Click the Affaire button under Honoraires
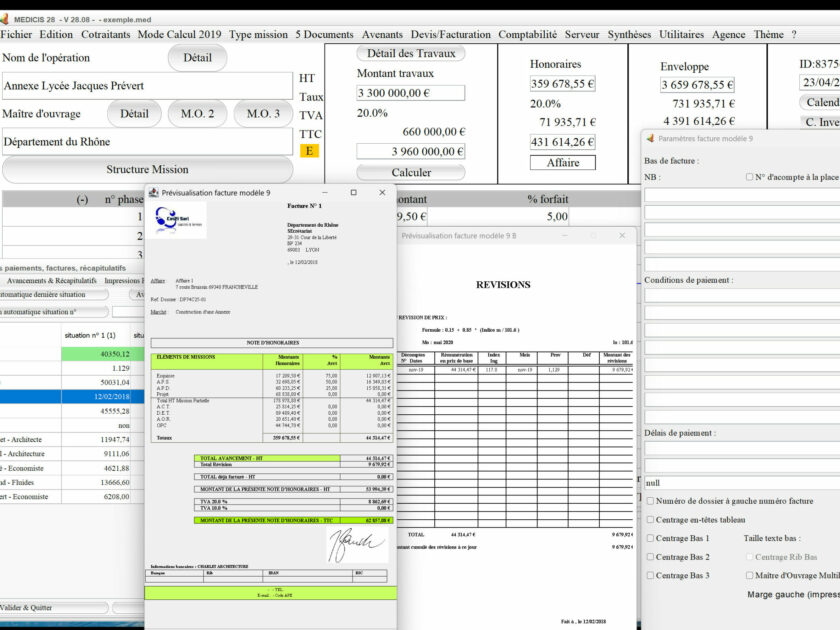 pyautogui.click(x=562, y=162)
